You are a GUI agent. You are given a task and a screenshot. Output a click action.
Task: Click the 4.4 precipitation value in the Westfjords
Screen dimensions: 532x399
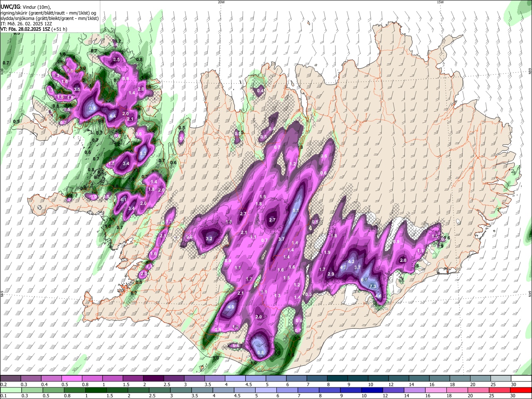[x=112, y=116]
